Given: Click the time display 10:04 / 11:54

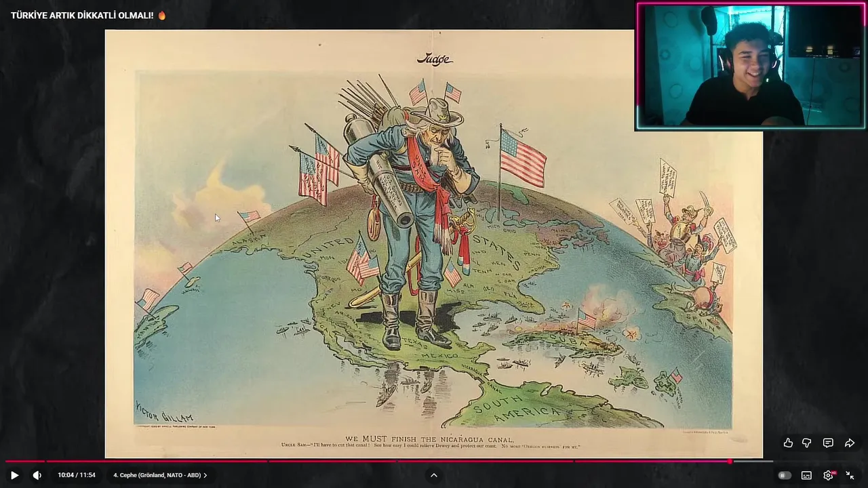Looking at the screenshot, I should point(77,475).
